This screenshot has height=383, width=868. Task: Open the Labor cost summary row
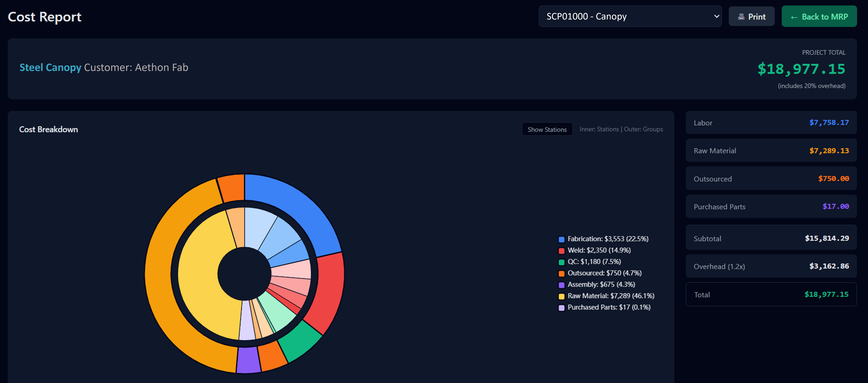click(771, 123)
